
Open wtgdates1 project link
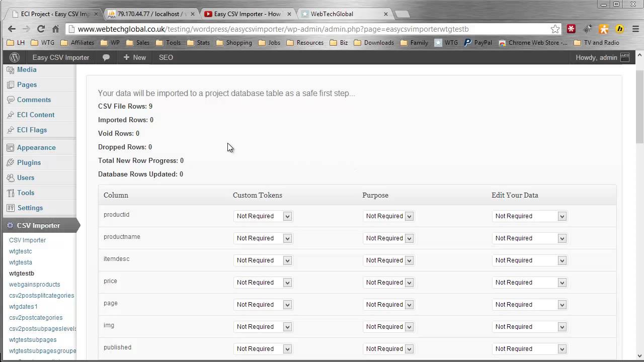pos(23,307)
